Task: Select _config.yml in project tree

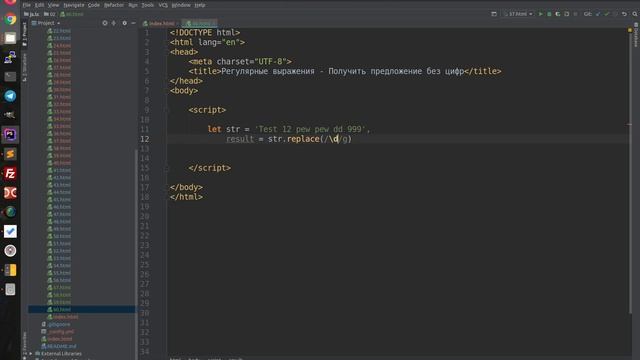Action: 58,331
